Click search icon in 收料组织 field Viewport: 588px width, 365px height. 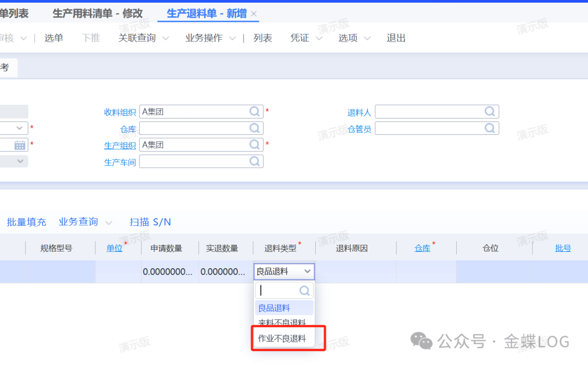click(255, 112)
